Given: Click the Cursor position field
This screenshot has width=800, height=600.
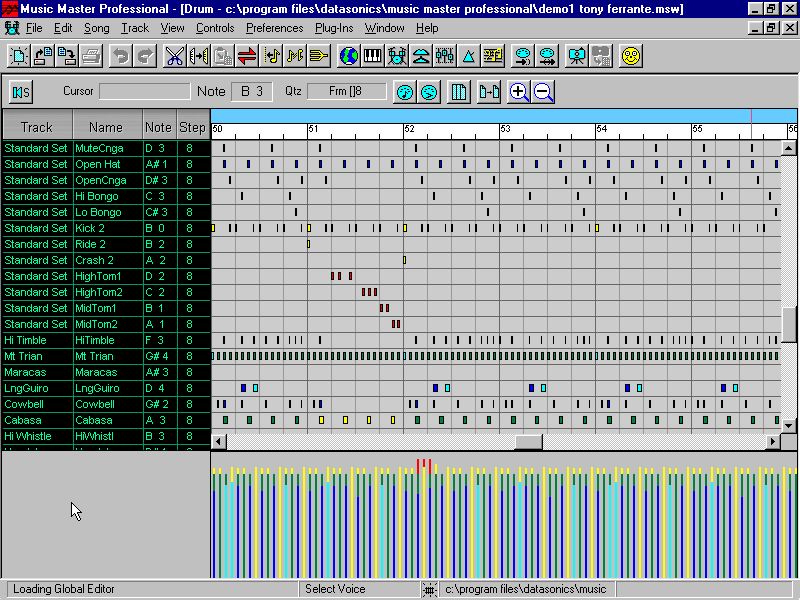Looking at the screenshot, I should pos(144,91).
